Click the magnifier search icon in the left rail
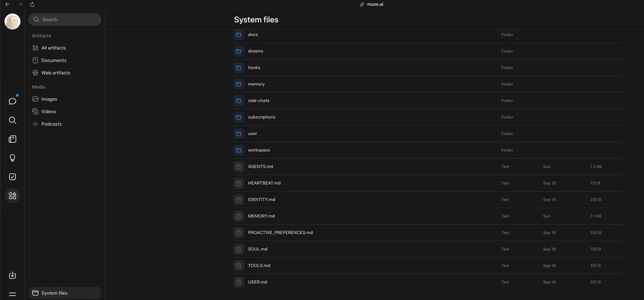Screen dimensions: 644x300 12,120
